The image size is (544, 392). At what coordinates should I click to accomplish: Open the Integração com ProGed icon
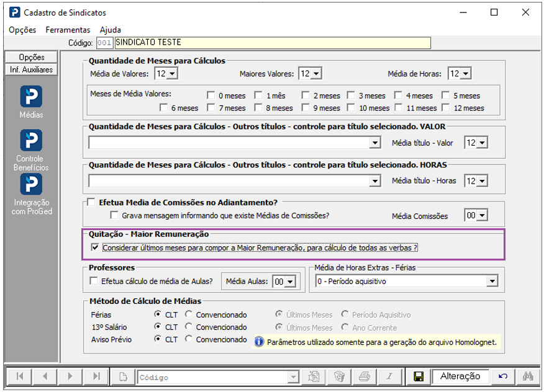(x=31, y=184)
